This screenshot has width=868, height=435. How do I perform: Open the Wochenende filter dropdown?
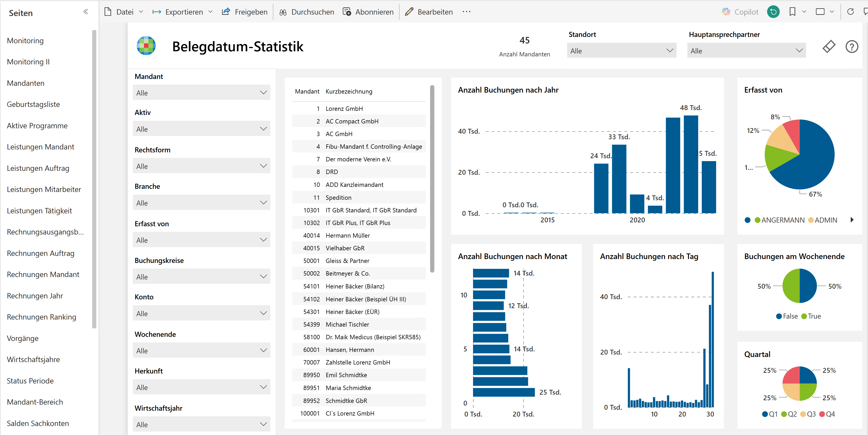202,350
